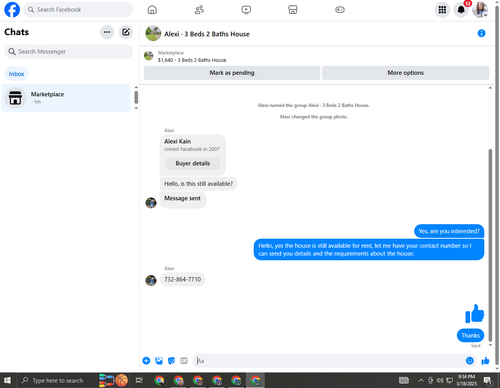Open the Marketplace chat thread
The width and height of the screenshot is (500, 388).
tap(66, 98)
